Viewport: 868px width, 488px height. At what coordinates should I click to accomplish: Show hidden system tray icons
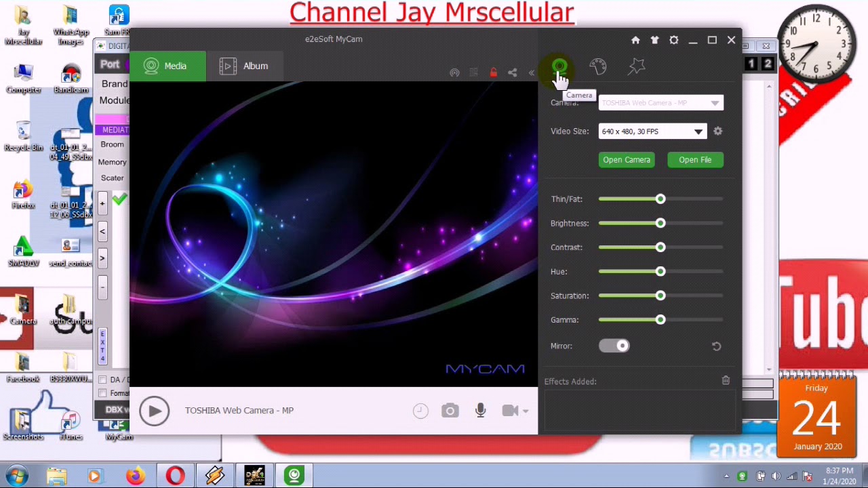click(x=726, y=476)
